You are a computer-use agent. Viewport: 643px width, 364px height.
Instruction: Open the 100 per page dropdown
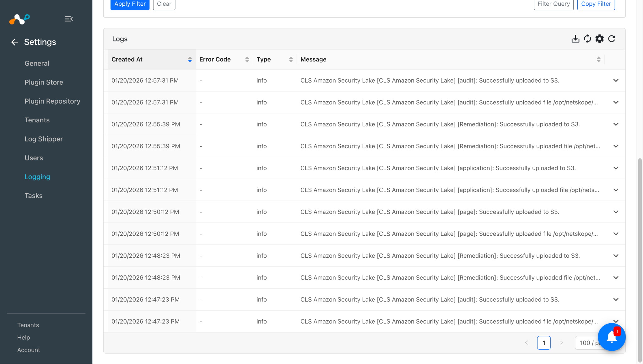tap(587, 343)
